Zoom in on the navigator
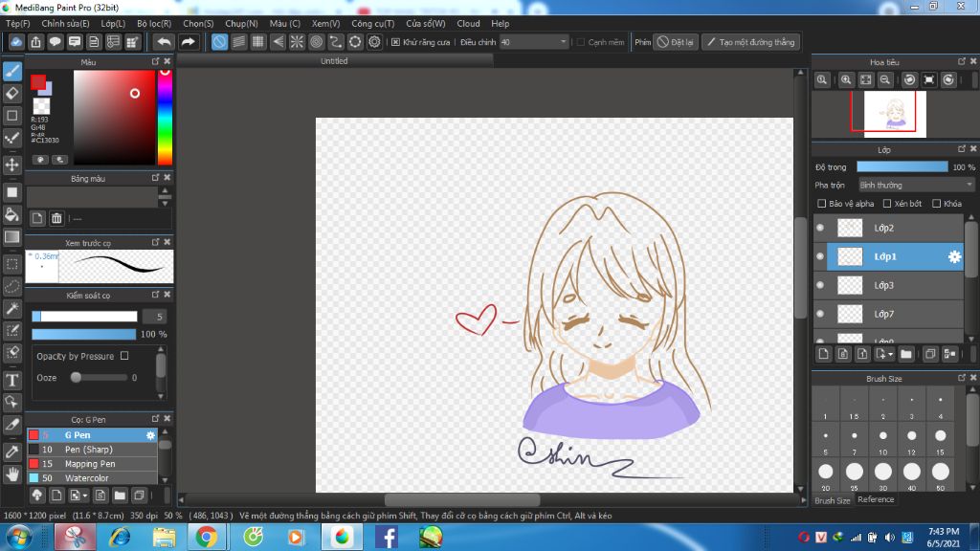The image size is (980, 551). [x=846, y=80]
